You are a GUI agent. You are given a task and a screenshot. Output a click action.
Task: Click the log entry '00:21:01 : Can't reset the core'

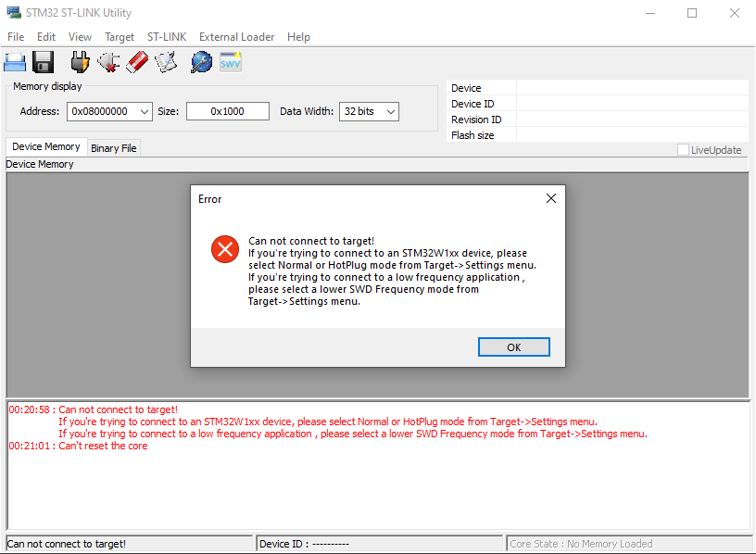coord(78,446)
